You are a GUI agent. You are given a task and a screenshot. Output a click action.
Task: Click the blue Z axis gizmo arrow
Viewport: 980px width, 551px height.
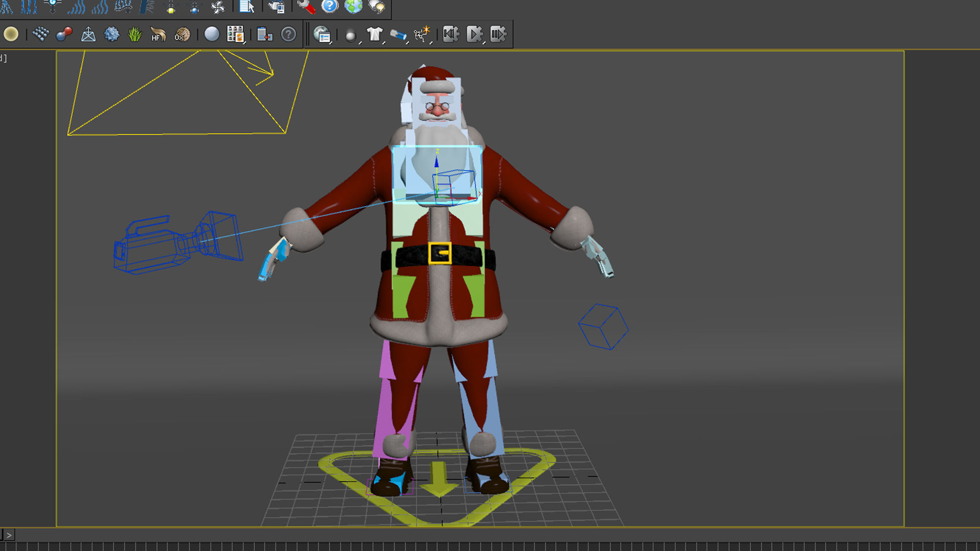click(436, 162)
